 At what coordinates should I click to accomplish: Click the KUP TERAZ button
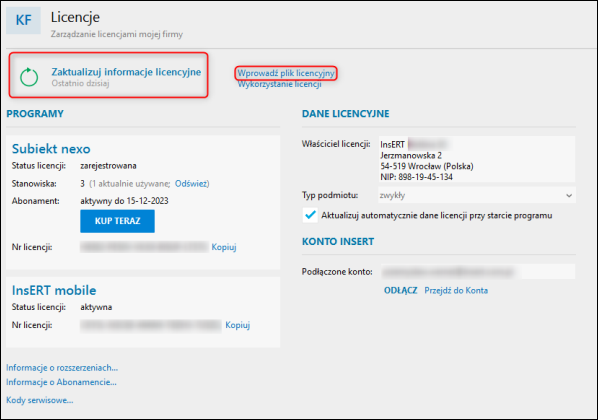[117, 221]
